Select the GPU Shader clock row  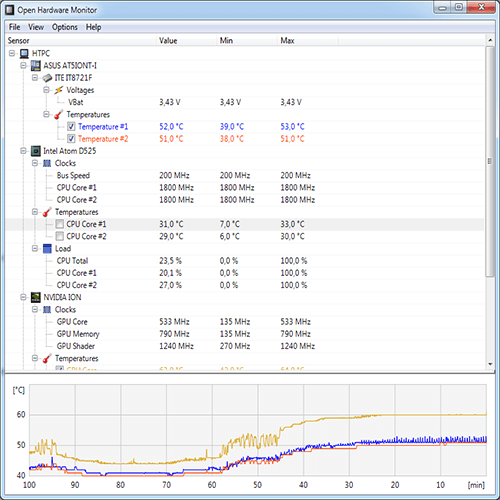(x=245, y=346)
